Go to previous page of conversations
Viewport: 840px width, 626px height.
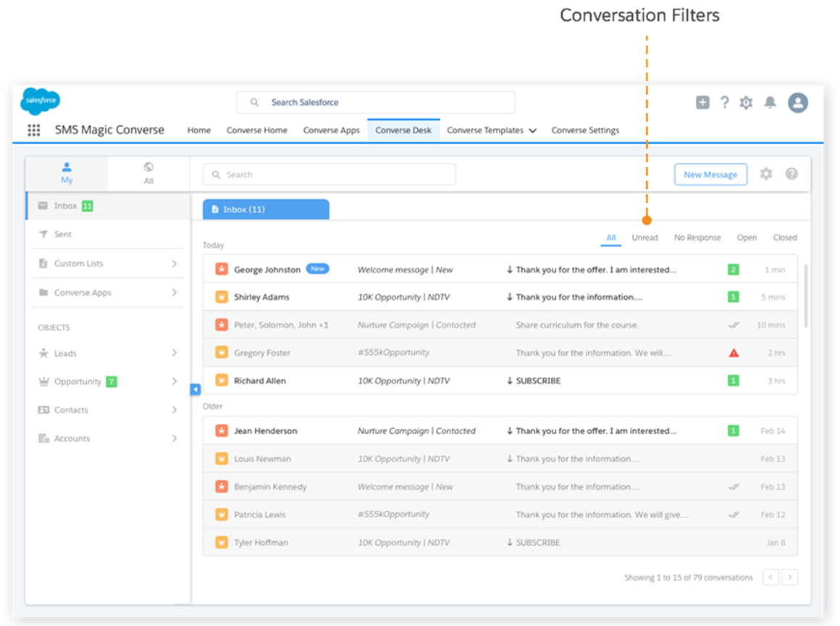pyautogui.click(x=770, y=577)
